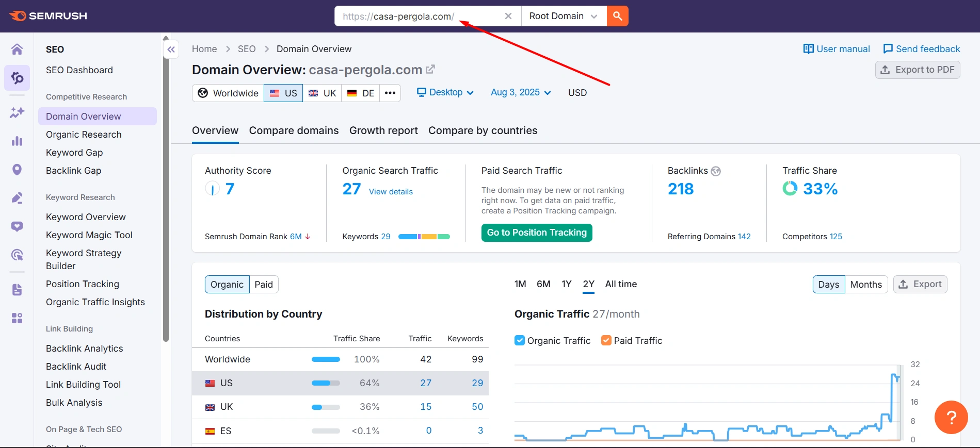980x448 pixels.
Task: Open the AI sparkle icon in the left rail
Action: tap(17, 112)
